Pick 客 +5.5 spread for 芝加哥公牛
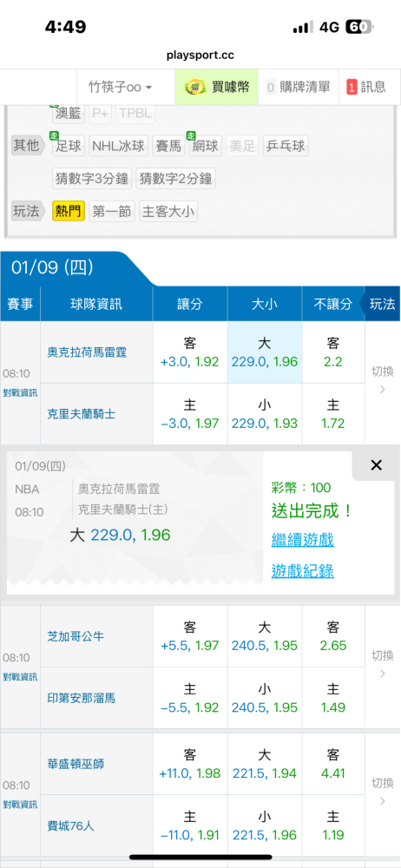 pyautogui.click(x=190, y=636)
